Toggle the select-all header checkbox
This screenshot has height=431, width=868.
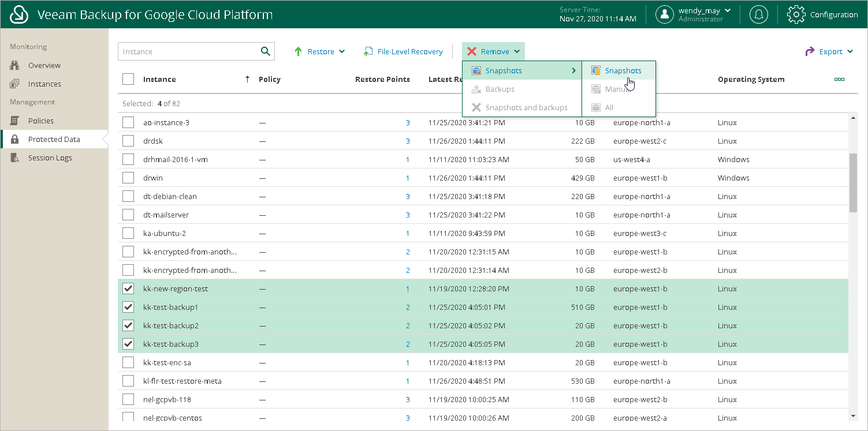[x=128, y=79]
